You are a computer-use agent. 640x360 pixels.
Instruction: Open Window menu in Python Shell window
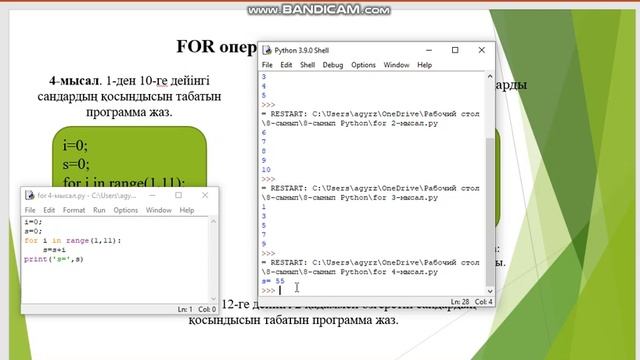[396, 65]
